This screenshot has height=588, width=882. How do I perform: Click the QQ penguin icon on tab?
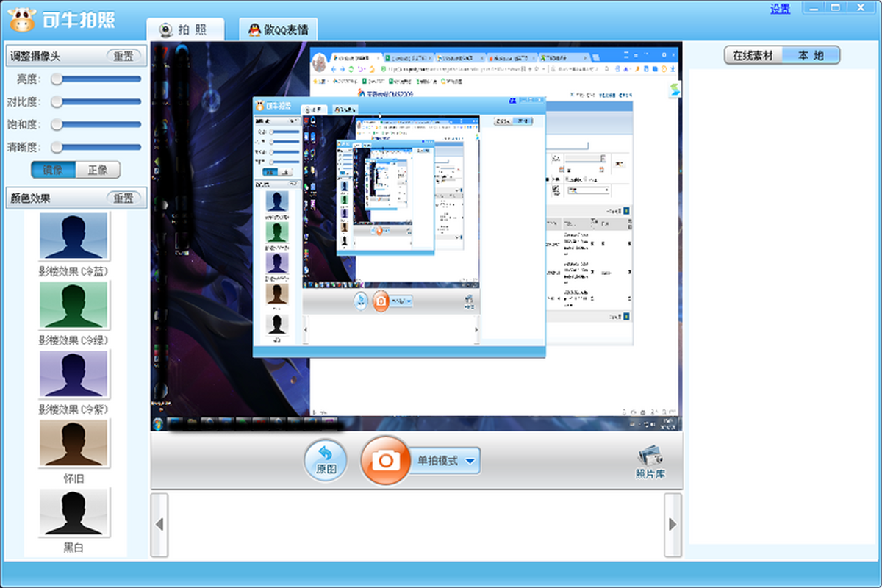(254, 30)
